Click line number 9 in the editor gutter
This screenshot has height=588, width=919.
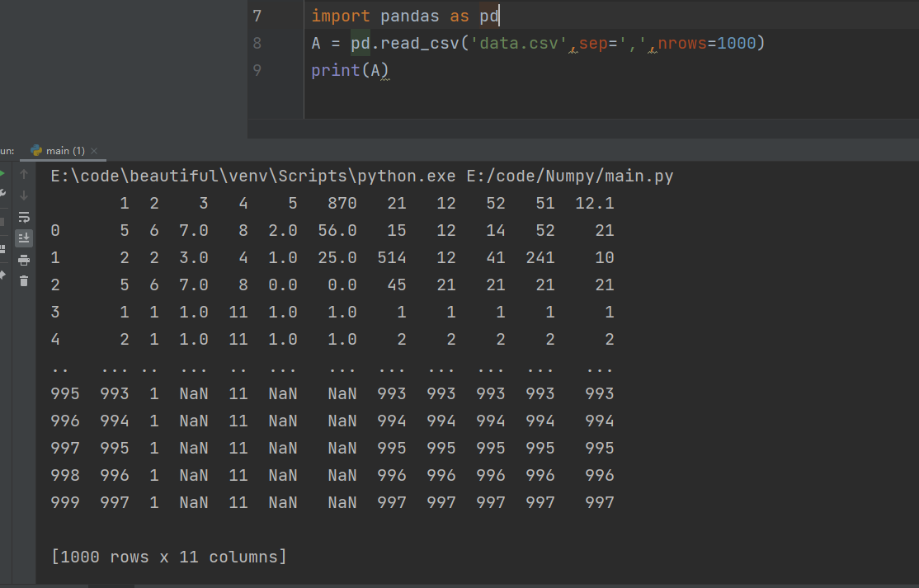(x=257, y=70)
